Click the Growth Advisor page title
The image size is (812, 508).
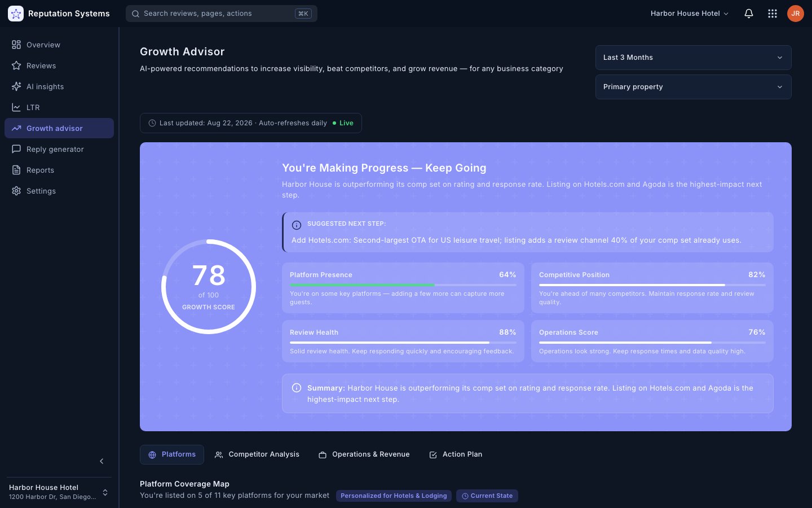[182, 51]
